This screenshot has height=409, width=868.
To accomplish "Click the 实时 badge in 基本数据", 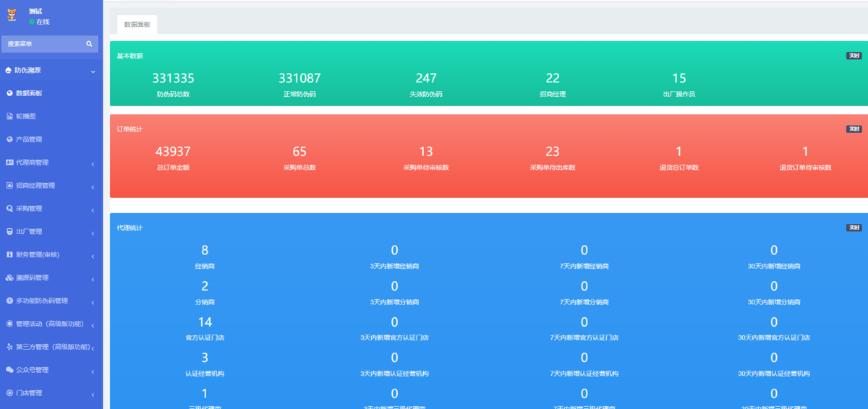I will click(854, 56).
